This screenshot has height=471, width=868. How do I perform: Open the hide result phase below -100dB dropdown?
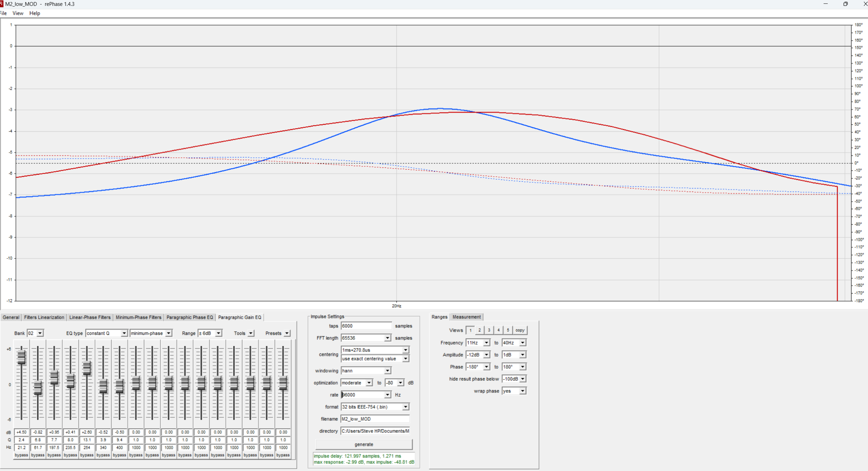(522, 379)
